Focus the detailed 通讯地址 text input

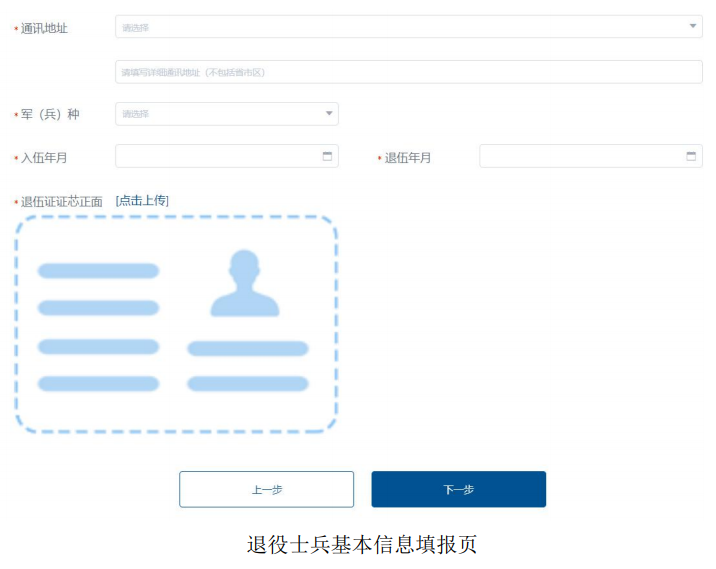pyautogui.click(x=408, y=72)
